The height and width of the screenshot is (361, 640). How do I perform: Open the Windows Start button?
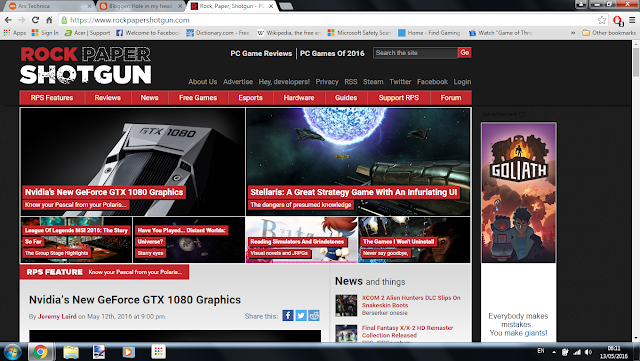[12, 352]
